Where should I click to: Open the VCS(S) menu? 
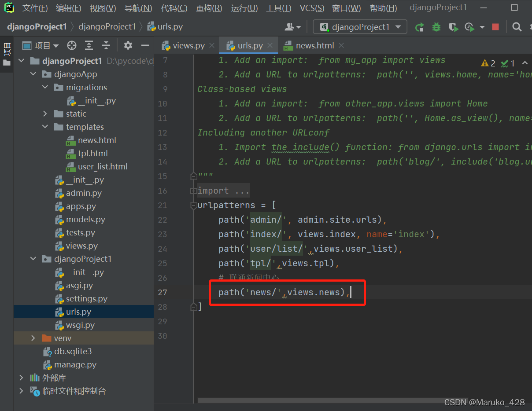[x=312, y=8]
